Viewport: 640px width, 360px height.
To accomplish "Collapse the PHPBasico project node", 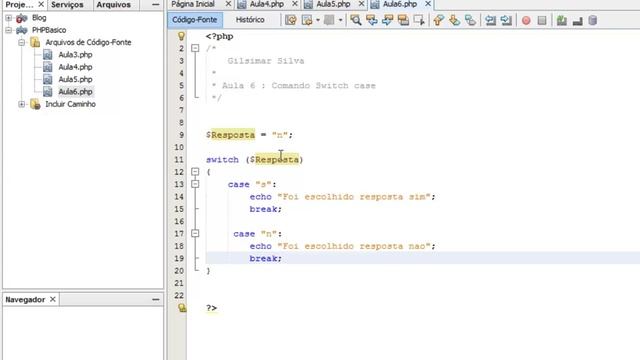I will pyautogui.click(x=9, y=30).
